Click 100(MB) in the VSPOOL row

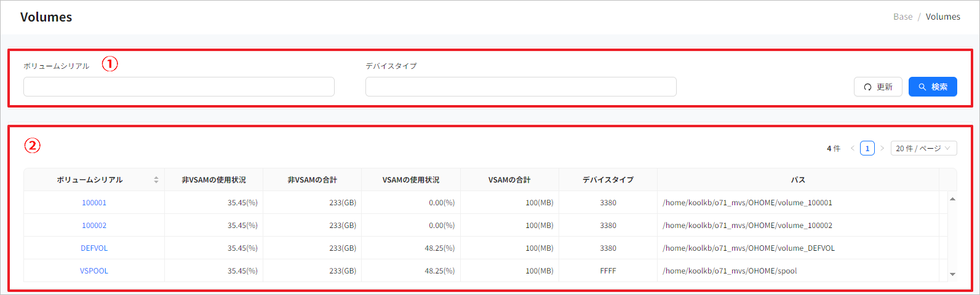[540, 271]
